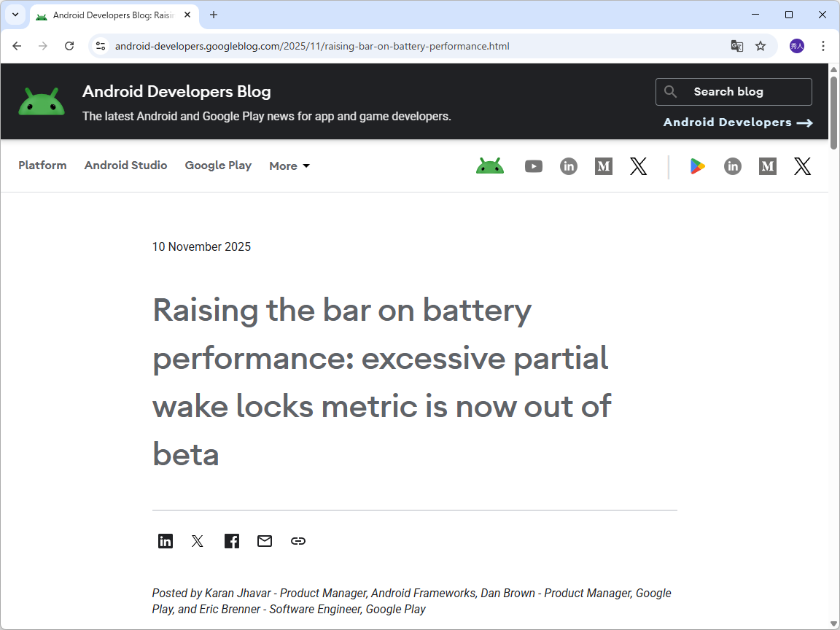View site information icon in address bar
840x630 pixels.
[101, 46]
